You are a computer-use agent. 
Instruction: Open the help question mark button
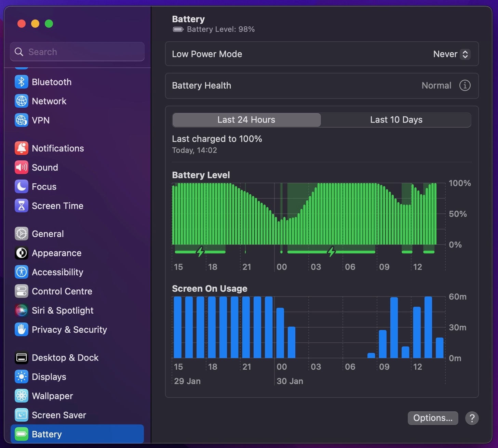pyautogui.click(x=472, y=418)
